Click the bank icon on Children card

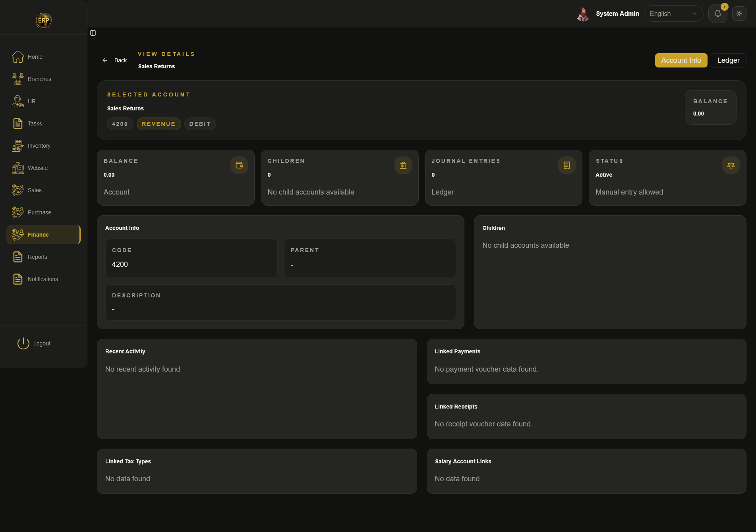pyautogui.click(x=403, y=165)
